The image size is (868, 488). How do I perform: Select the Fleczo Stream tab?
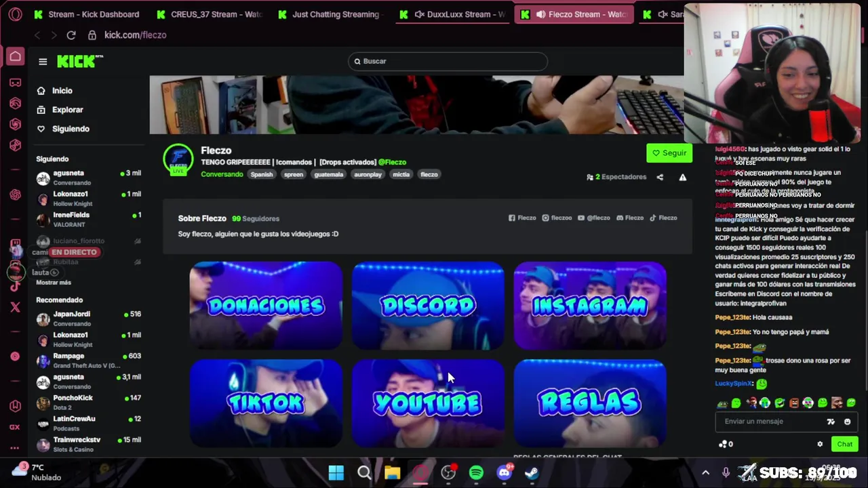click(574, 14)
